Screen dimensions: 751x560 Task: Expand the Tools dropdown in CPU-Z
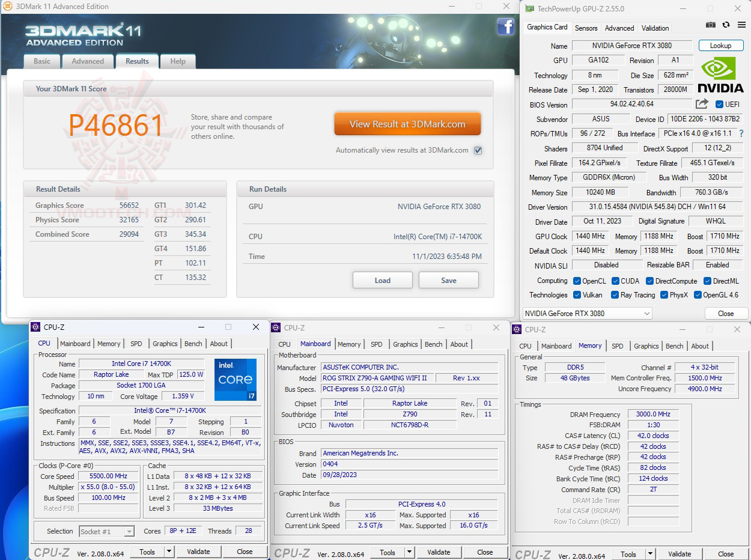click(169, 551)
